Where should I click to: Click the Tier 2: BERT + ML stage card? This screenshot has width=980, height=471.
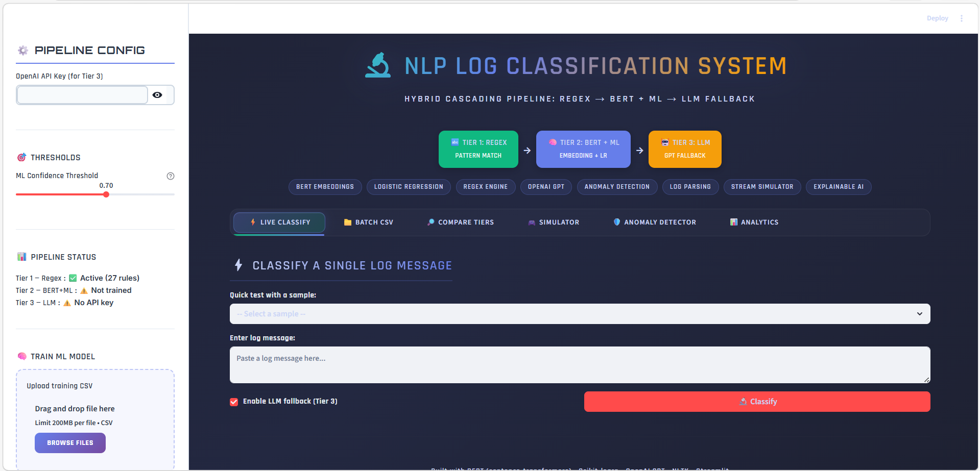pyautogui.click(x=583, y=149)
